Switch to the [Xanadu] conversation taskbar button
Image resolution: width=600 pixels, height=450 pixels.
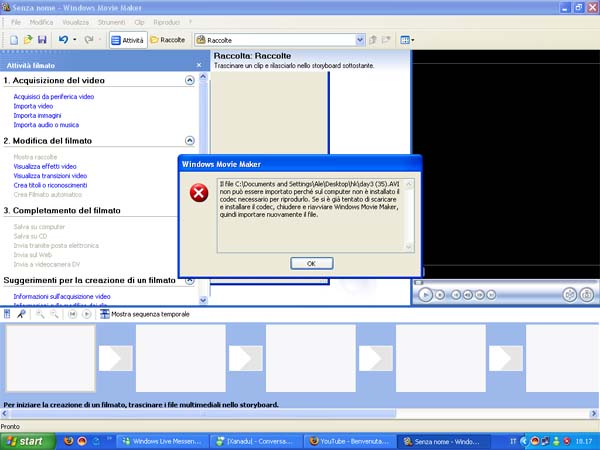[x=256, y=441]
